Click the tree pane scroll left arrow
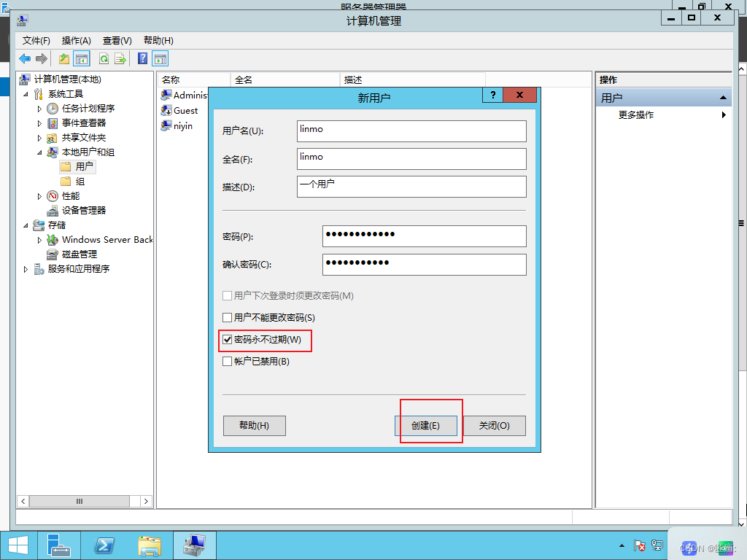747x560 pixels. pyautogui.click(x=23, y=501)
